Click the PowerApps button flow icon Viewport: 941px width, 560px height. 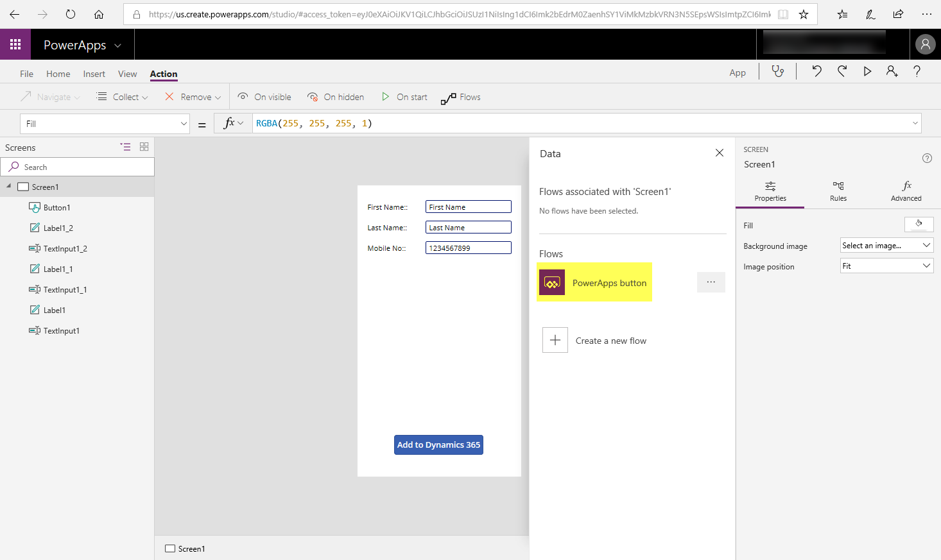pyautogui.click(x=552, y=282)
